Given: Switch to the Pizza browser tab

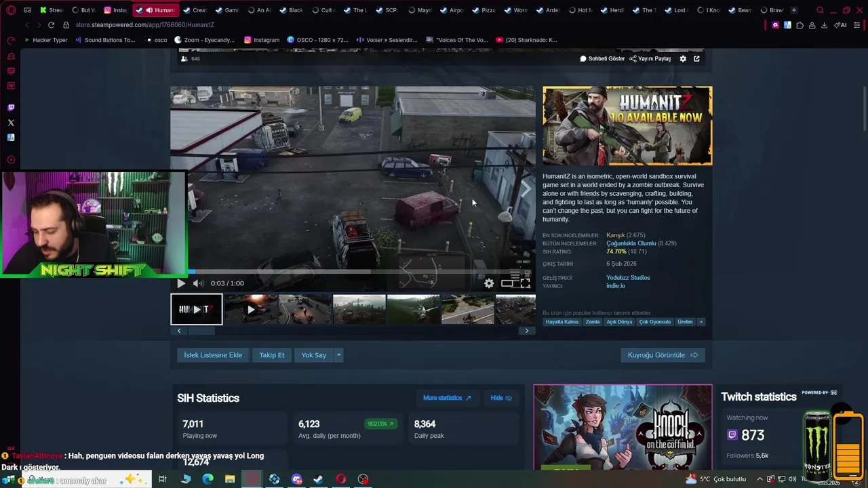Looking at the screenshot, I should (x=484, y=10).
